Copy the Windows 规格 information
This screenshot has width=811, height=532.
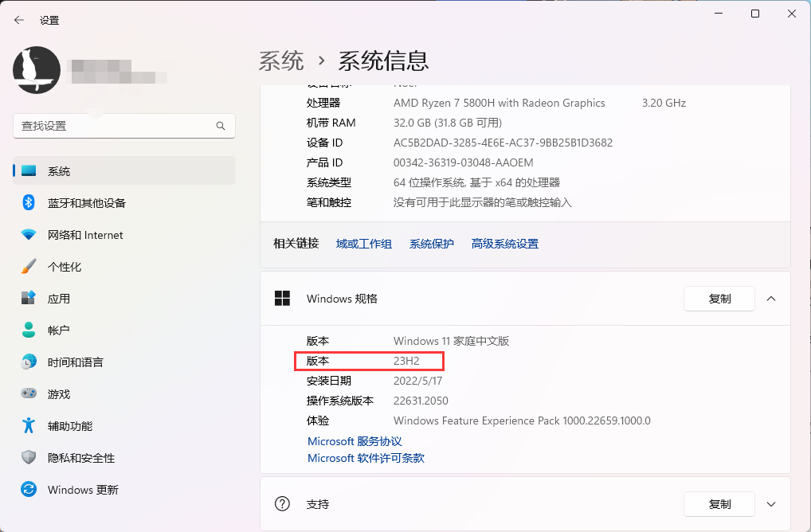[719, 299]
